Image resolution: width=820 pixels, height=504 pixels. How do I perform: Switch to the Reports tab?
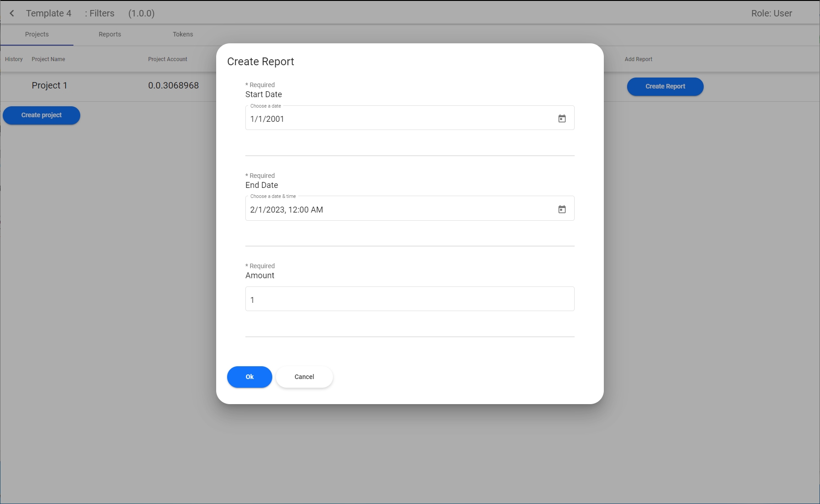click(110, 34)
